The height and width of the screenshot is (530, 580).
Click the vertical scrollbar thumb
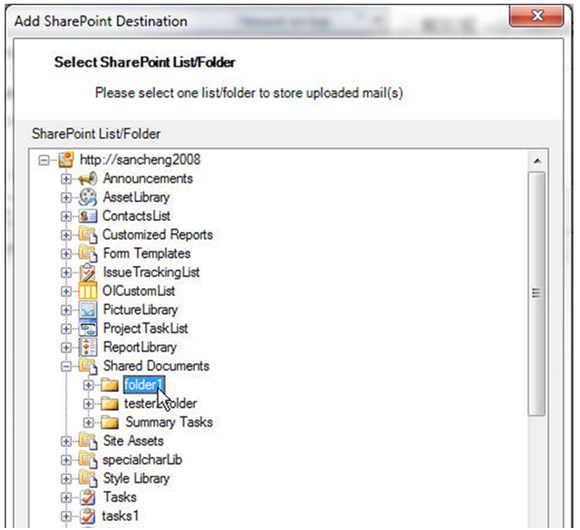tap(537, 294)
